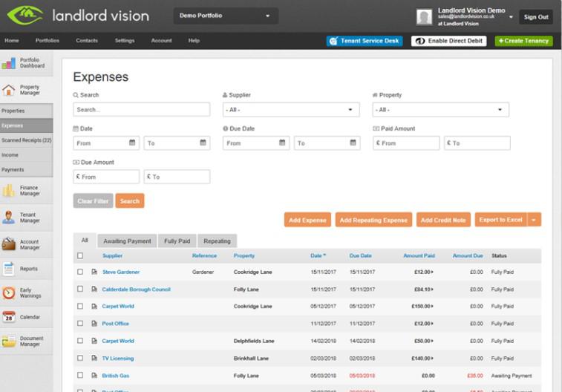This screenshot has height=392, width=562.
Task: Open the Tenant Service Desk
Action: [365, 41]
